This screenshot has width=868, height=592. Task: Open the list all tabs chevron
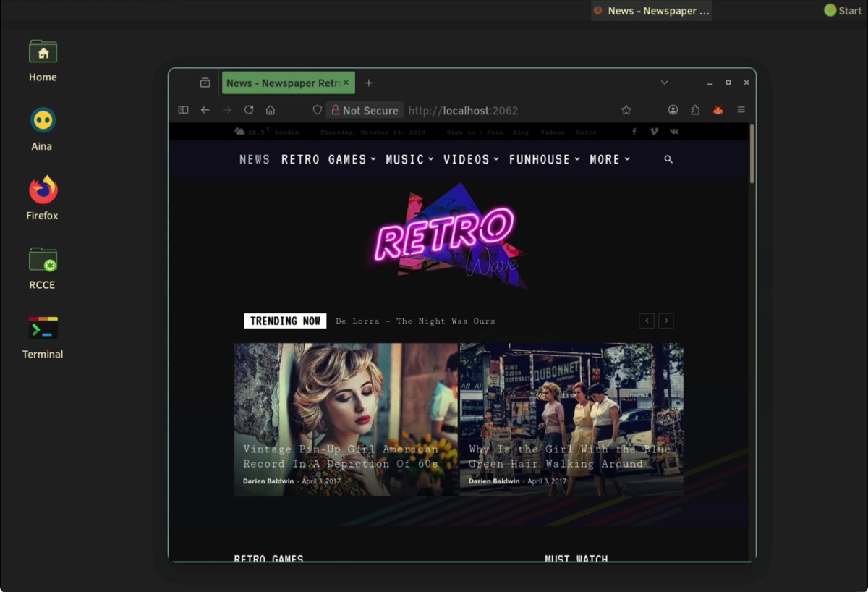coord(664,83)
